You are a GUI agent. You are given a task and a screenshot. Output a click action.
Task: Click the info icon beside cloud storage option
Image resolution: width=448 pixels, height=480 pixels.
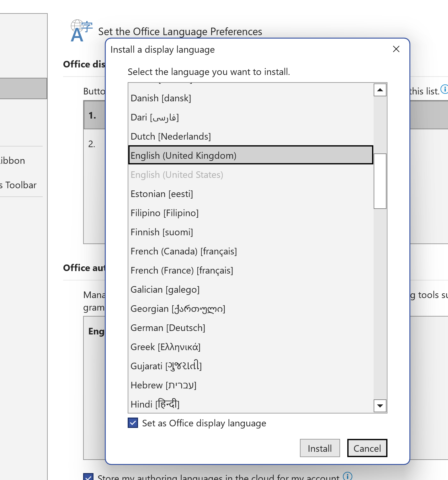[x=348, y=476]
